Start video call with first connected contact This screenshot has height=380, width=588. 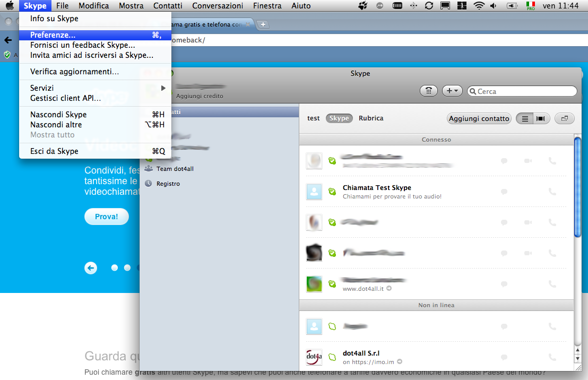click(528, 161)
